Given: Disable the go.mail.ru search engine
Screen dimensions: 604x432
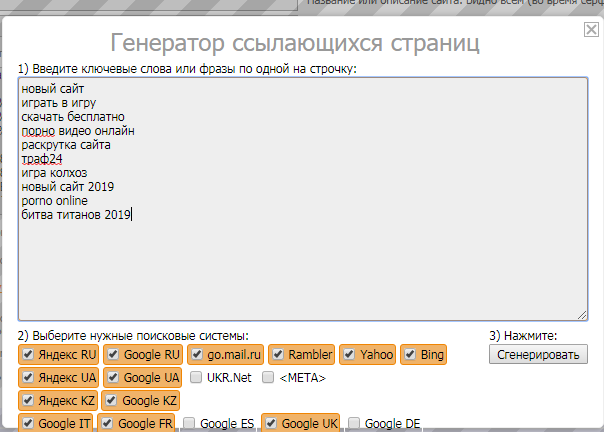Looking at the screenshot, I should point(197,355).
